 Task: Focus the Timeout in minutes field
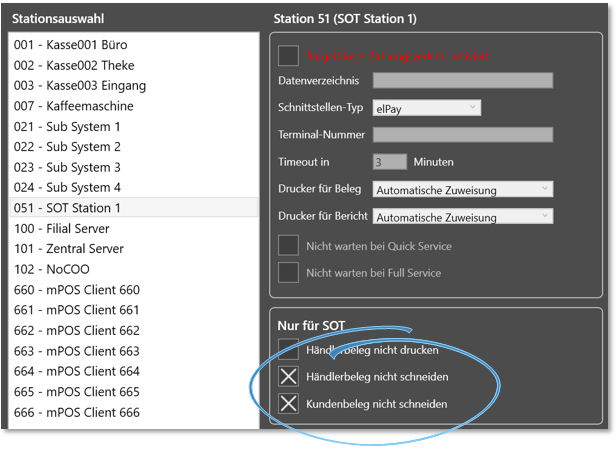[390, 162]
